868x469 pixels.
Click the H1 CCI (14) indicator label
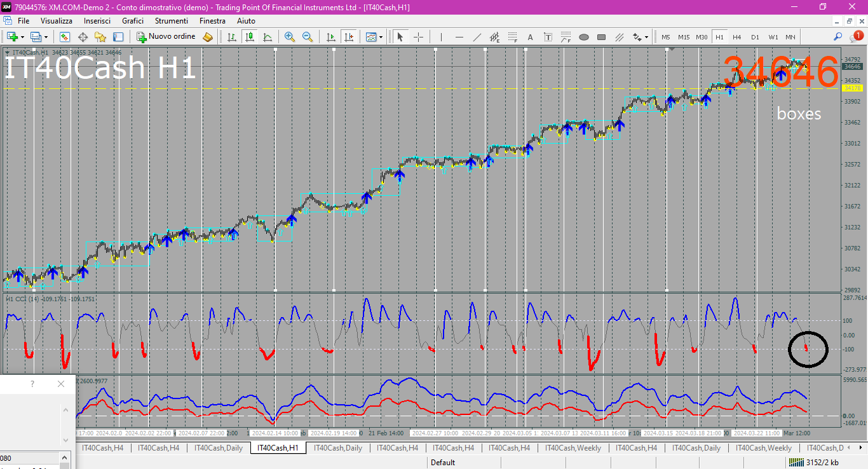click(50, 299)
